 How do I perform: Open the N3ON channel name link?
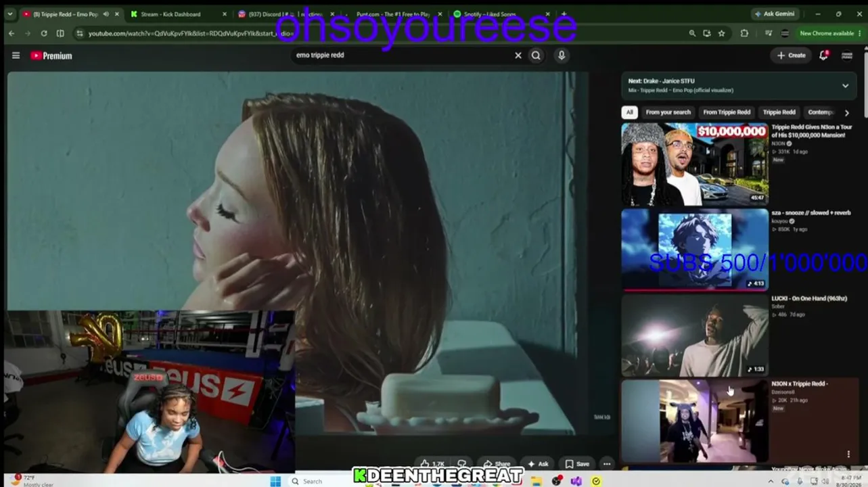point(779,143)
